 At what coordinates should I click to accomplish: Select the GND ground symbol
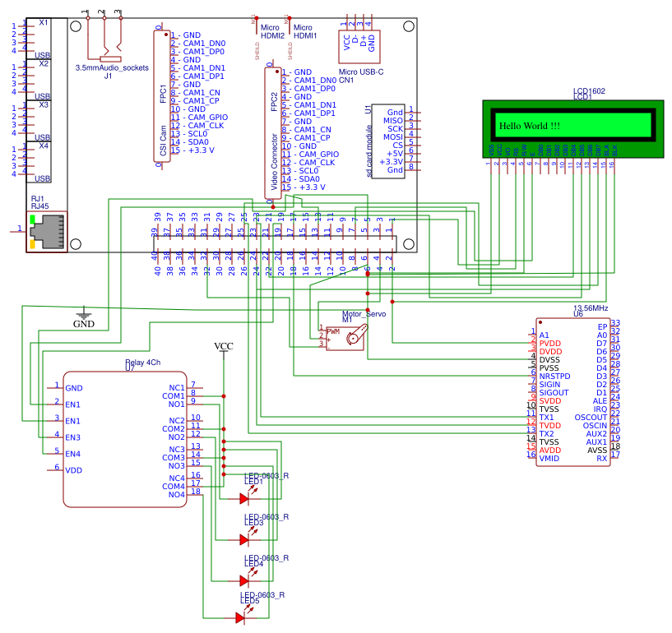(x=83, y=313)
